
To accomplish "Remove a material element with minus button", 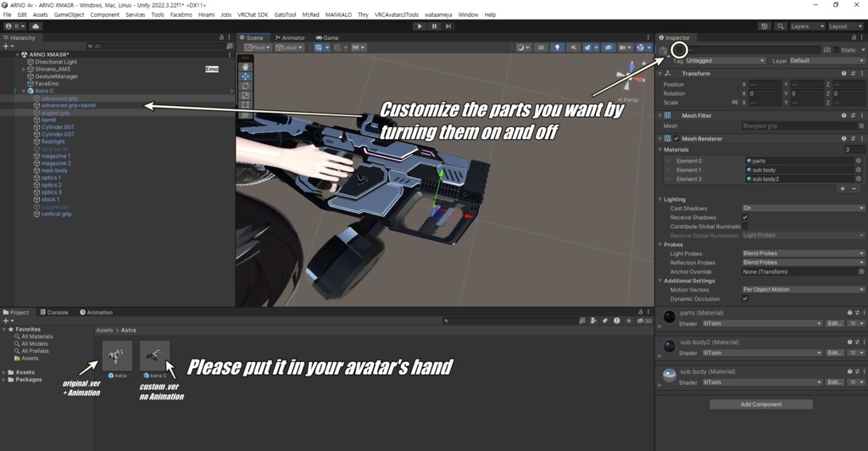I will point(854,189).
